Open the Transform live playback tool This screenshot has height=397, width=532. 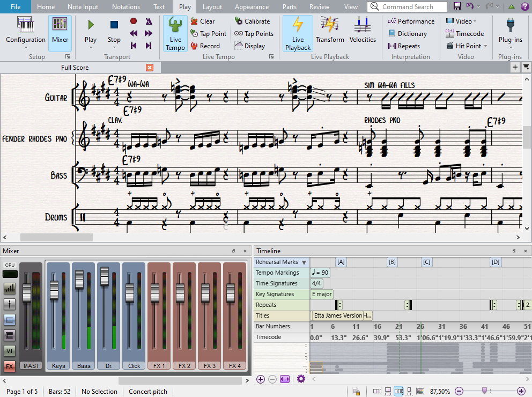point(330,31)
